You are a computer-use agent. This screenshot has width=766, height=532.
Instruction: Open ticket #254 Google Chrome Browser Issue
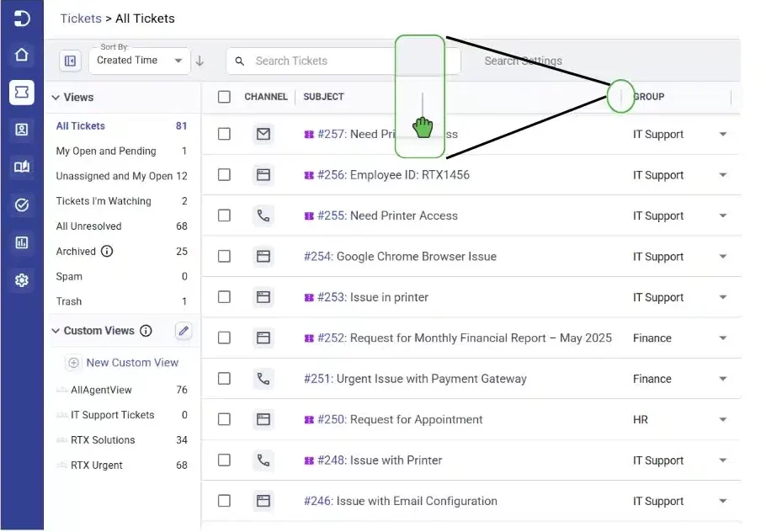point(400,257)
